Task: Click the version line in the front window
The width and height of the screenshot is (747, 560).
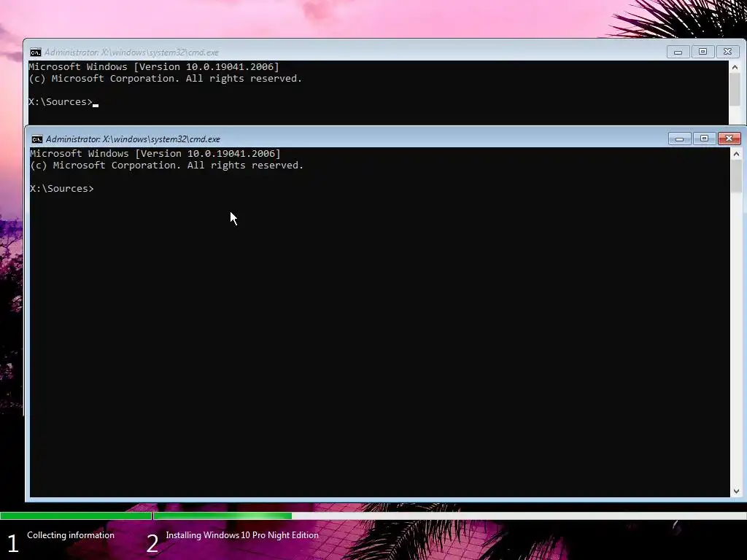Action: pos(155,153)
